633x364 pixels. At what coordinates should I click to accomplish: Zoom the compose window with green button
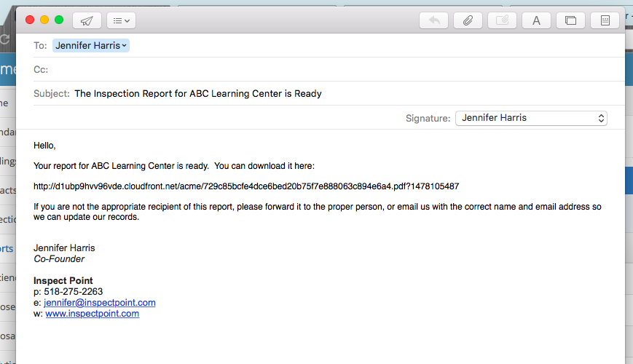point(59,20)
